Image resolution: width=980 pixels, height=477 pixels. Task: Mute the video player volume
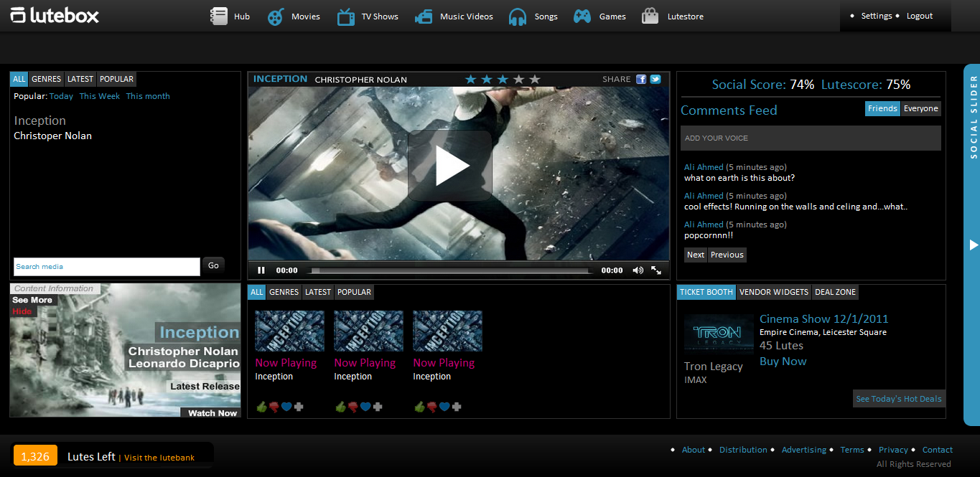(638, 270)
